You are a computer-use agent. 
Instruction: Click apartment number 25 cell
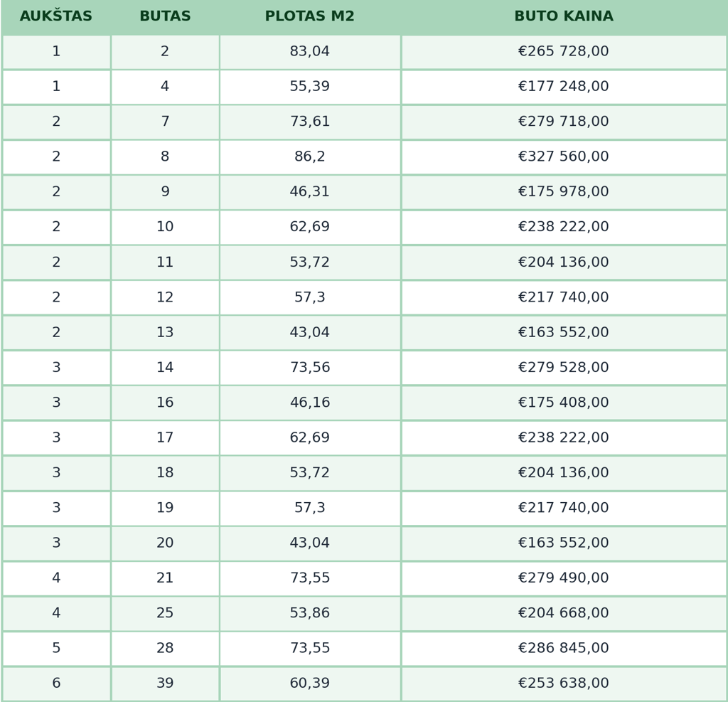165,613
